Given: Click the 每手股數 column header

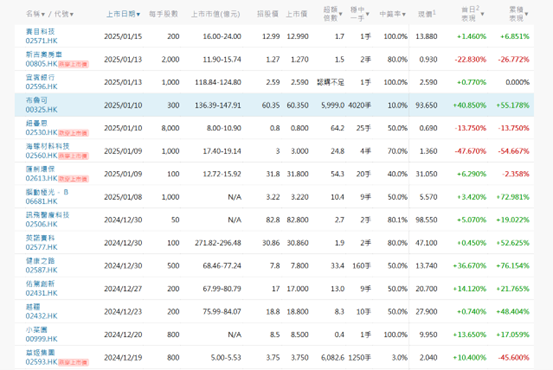Looking at the screenshot, I should click(x=163, y=14).
